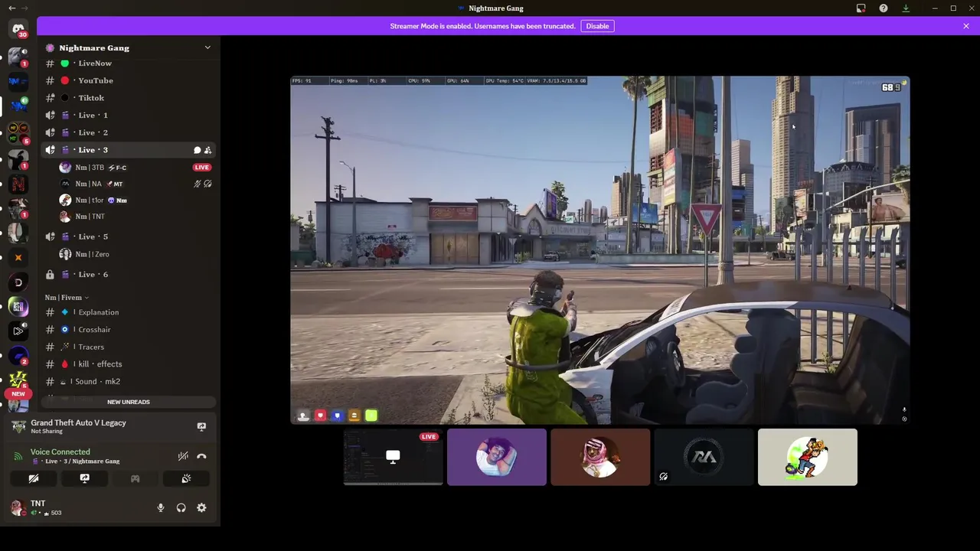The height and width of the screenshot is (551, 980).
Task: Select the brown participant tile with headscarf avatar
Action: [600, 457]
